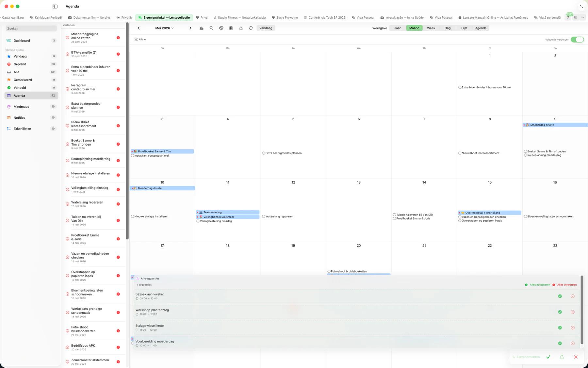588x368 pixels.
Task: Check off Waterslang repareren on May 12
Action: pyautogui.click(x=263, y=216)
